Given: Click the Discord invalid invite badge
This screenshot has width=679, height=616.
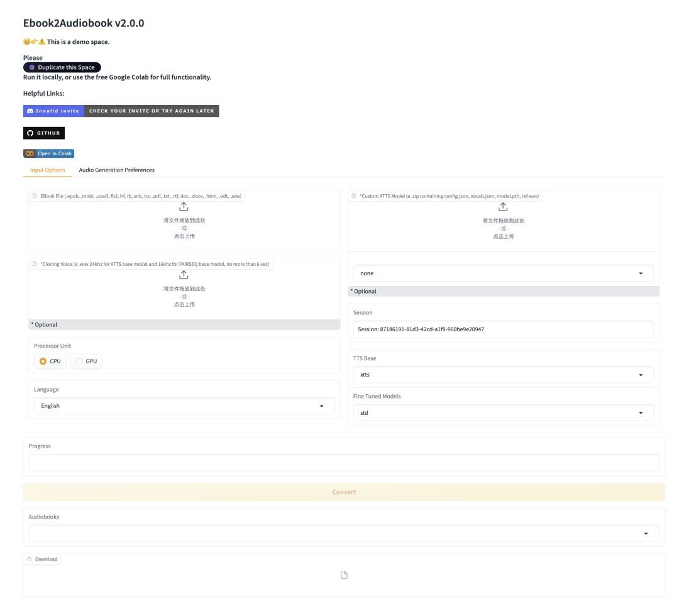Looking at the screenshot, I should pos(121,111).
